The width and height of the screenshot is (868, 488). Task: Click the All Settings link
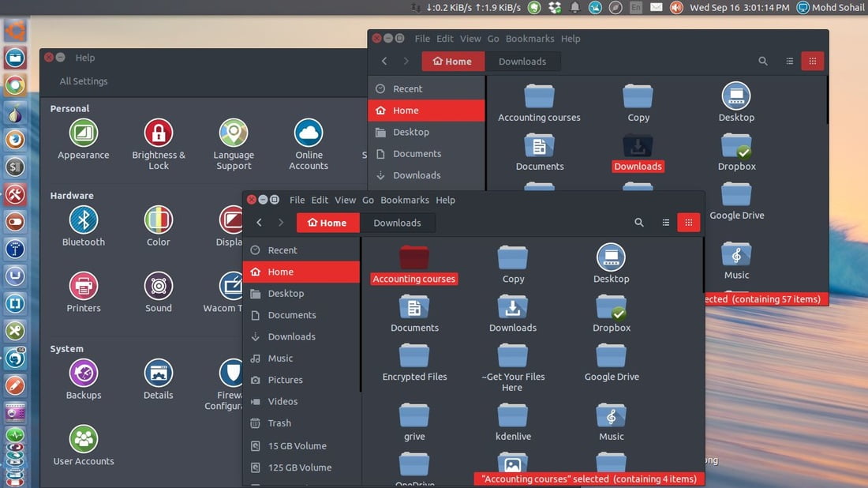[x=83, y=81]
